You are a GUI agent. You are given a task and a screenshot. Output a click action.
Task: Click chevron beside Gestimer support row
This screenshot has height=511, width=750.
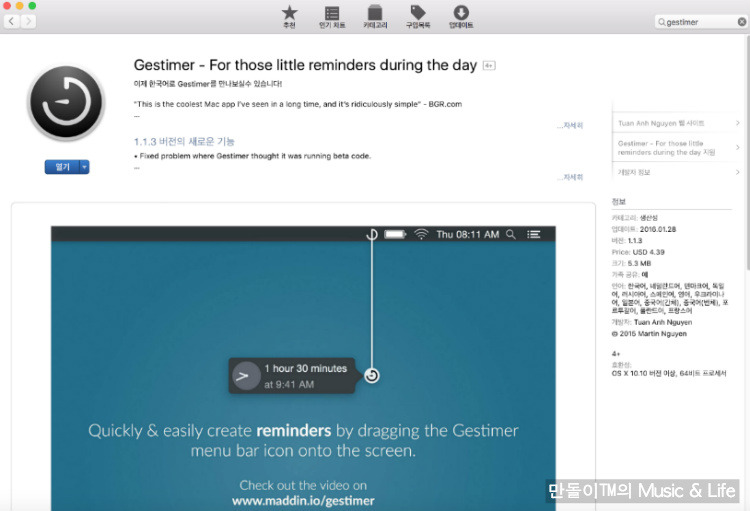click(x=738, y=147)
